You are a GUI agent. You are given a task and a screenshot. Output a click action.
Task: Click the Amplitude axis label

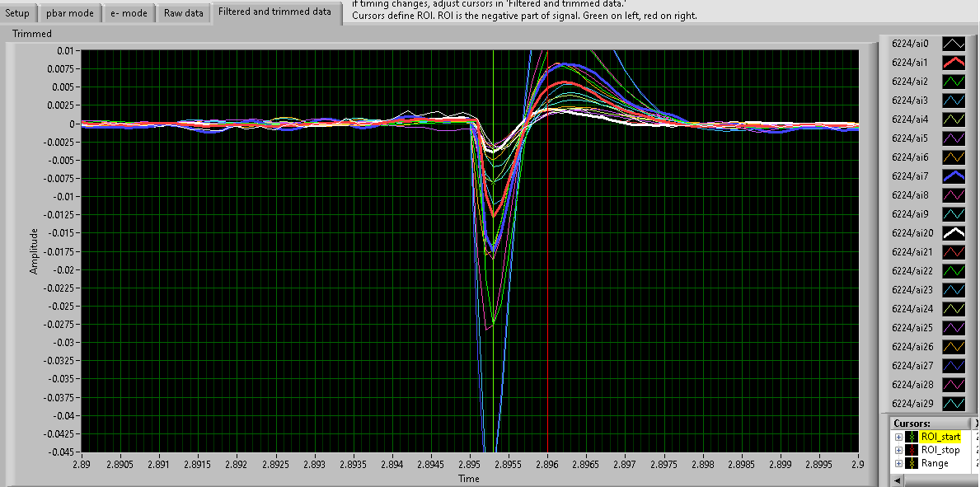34,251
